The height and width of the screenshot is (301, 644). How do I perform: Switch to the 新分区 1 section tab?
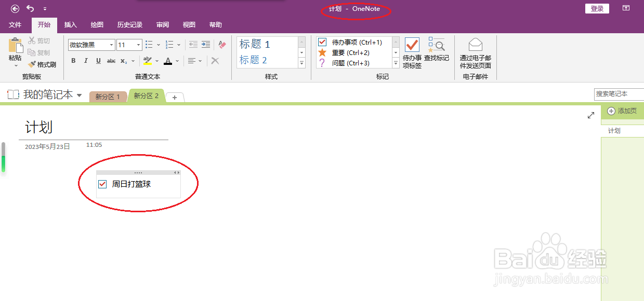pyautogui.click(x=108, y=97)
